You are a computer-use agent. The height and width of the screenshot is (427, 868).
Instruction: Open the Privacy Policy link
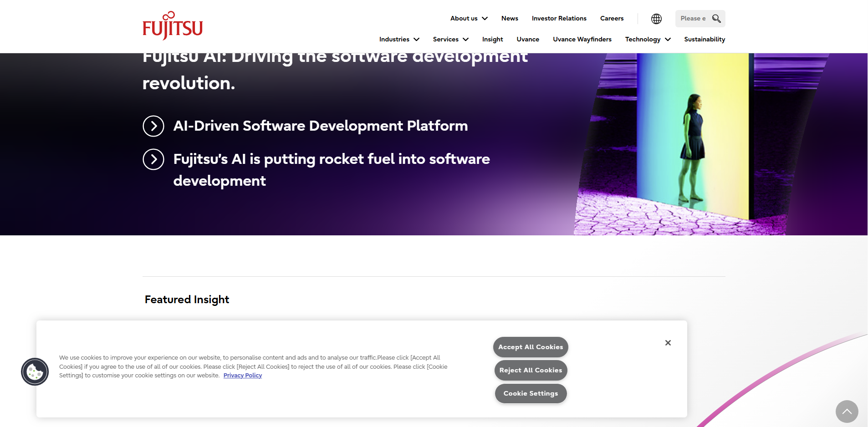click(242, 376)
